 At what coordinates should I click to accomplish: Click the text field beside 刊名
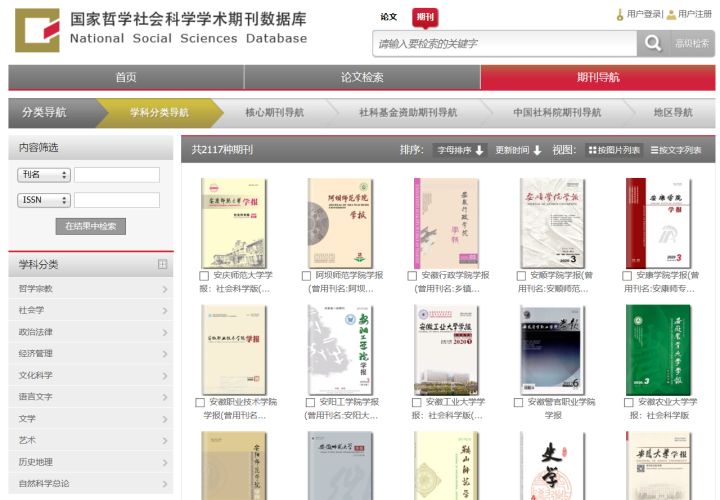[117, 174]
